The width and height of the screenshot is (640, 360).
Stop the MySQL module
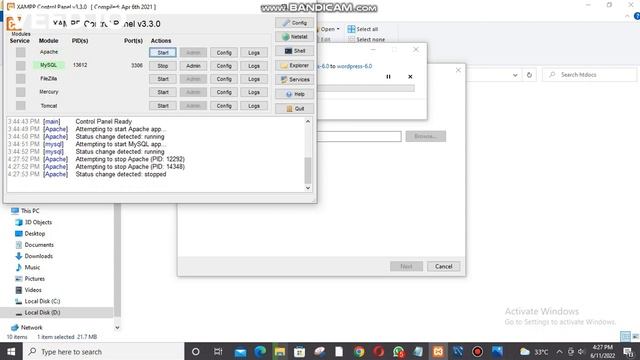coord(163,66)
